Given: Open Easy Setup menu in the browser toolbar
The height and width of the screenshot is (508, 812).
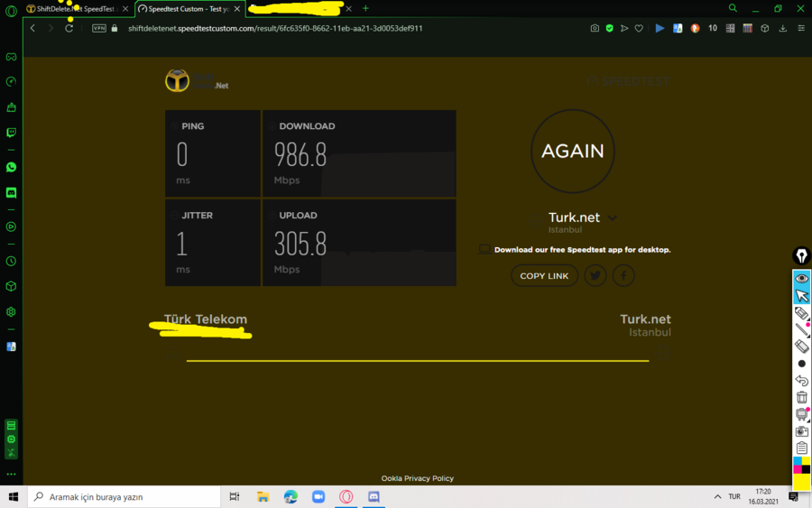Looking at the screenshot, I should [800, 29].
